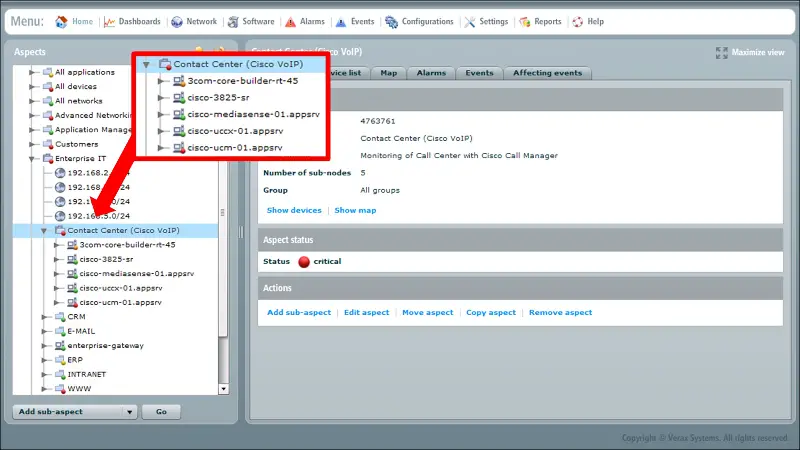Click the cisco-3825-sr device icon
Viewport: 800px width, 450px height.
(72, 259)
